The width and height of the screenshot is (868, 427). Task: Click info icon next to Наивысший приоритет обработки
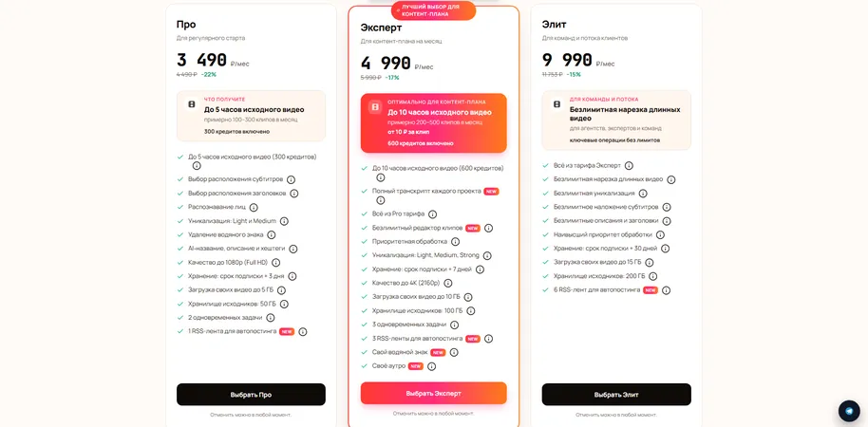click(x=660, y=234)
